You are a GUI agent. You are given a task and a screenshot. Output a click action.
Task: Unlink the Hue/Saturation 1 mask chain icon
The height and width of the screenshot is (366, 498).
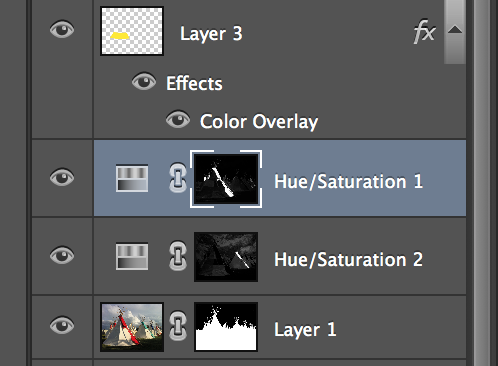pos(178,178)
